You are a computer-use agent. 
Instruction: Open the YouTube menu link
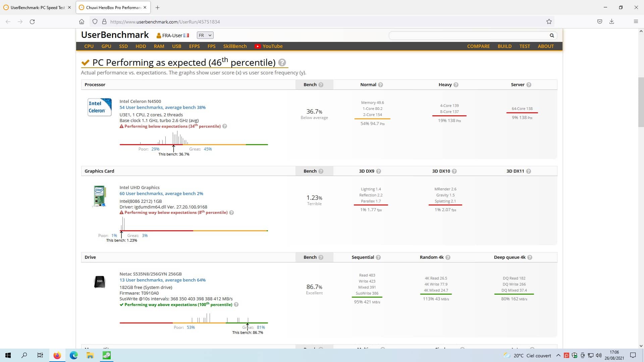269,46
